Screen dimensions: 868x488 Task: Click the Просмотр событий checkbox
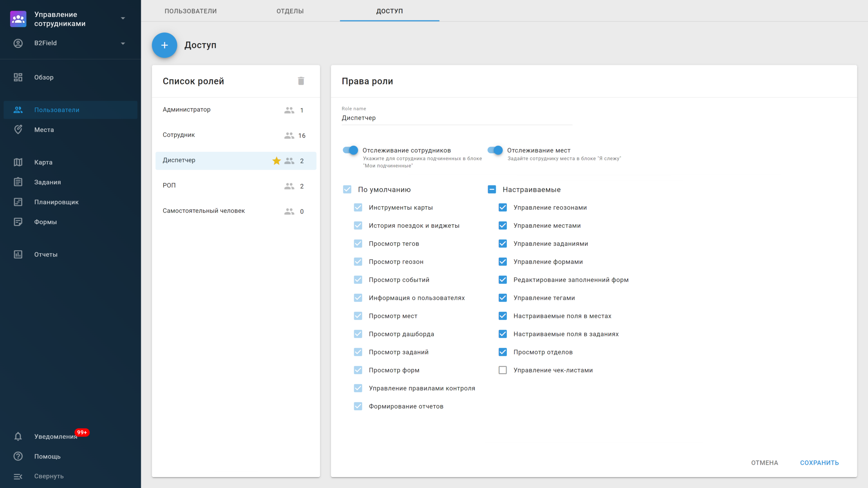358,280
